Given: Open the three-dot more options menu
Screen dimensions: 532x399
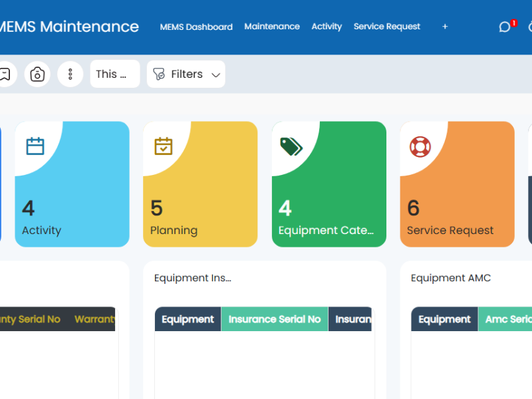Looking at the screenshot, I should click(70, 74).
